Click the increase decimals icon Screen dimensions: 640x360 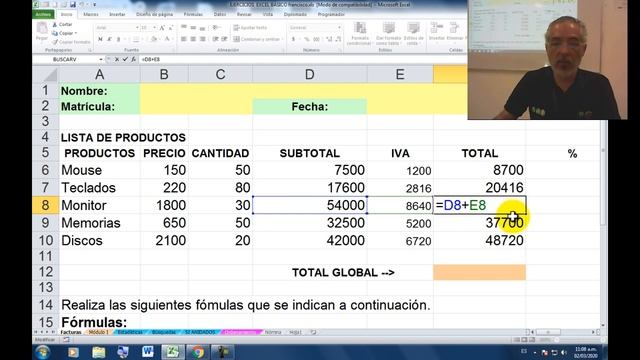pyautogui.click(x=329, y=39)
